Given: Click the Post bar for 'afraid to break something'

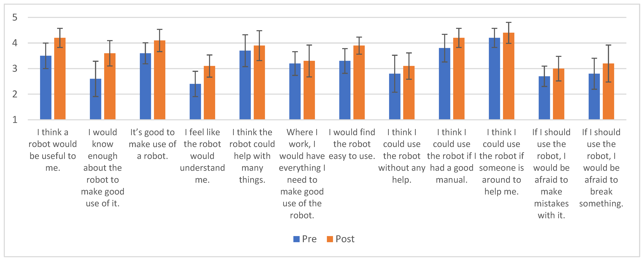Looking at the screenshot, I should [x=608, y=91].
